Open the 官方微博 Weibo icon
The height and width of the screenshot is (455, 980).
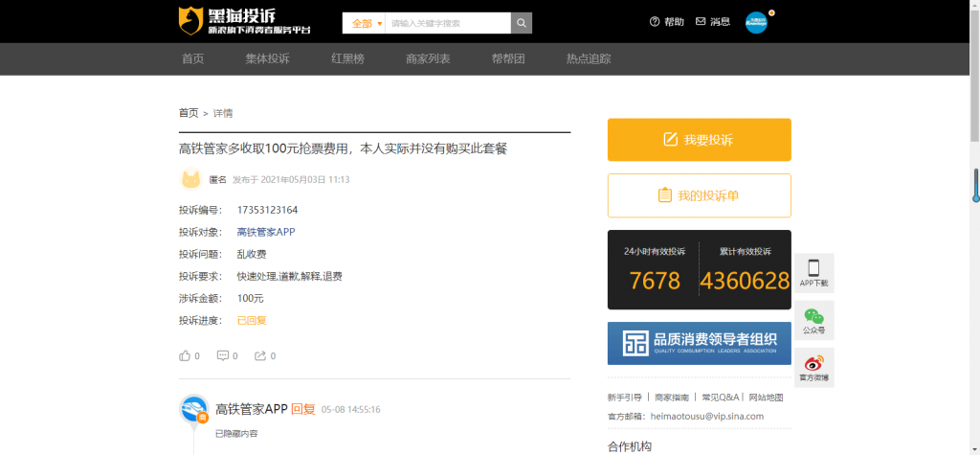[x=813, y=367]
